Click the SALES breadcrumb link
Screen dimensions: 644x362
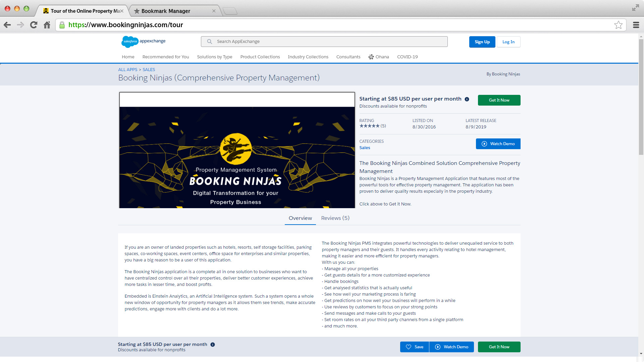(149, 70)
